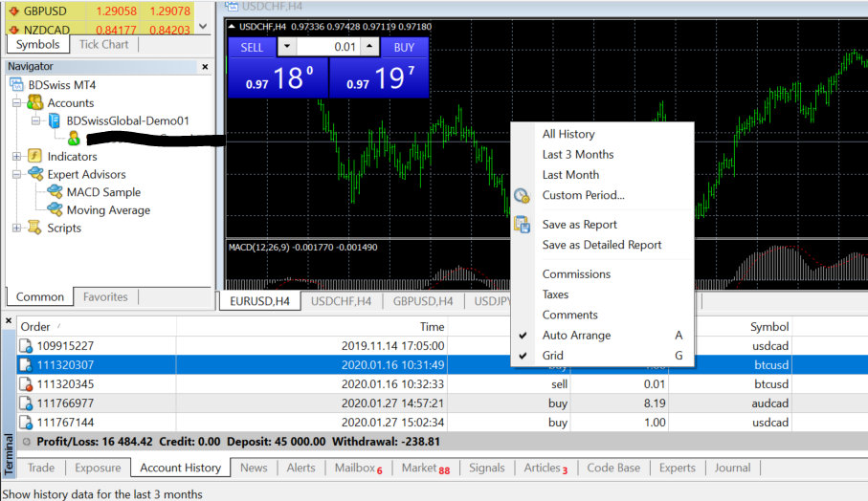The width and height of the screenshot is (868, 501).
Task: Click the Save as Report disk icon
Action: tap(522, 225)
